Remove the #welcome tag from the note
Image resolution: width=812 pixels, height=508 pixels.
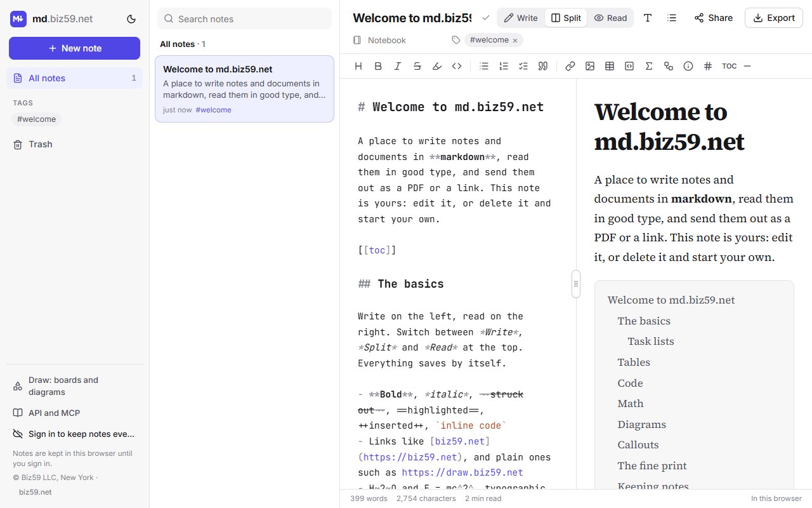515,40
